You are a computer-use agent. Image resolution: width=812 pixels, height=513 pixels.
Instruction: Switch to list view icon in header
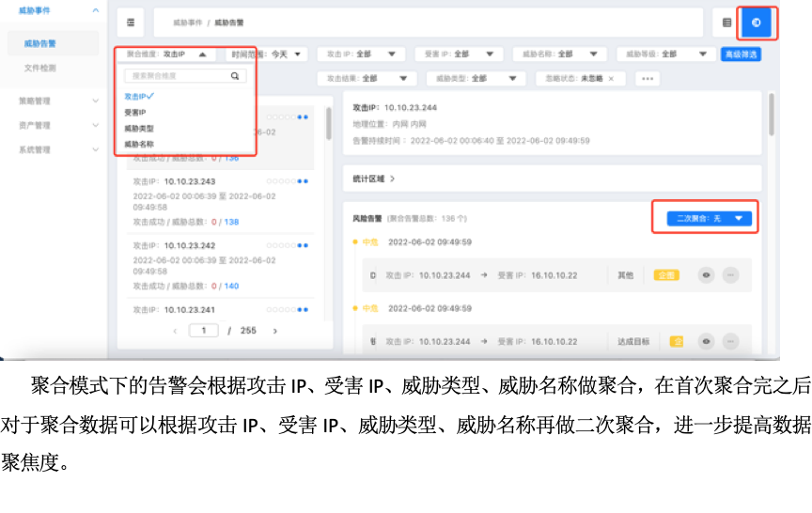click(726, 23)
